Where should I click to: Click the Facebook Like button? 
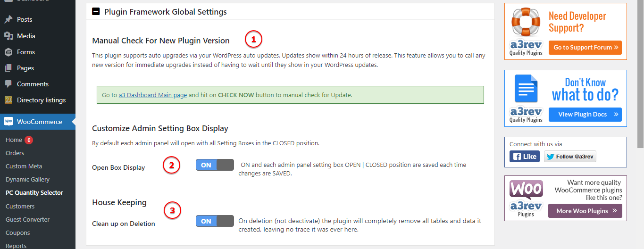[x=524, y=157]
